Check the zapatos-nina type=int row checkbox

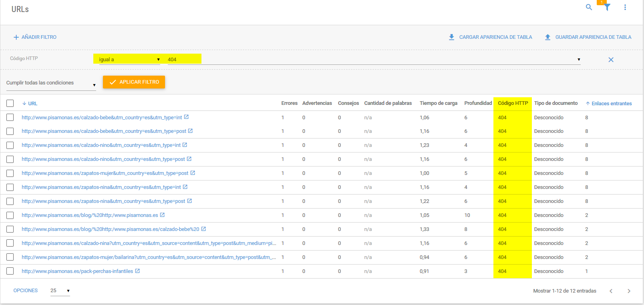tap(10, 187)
